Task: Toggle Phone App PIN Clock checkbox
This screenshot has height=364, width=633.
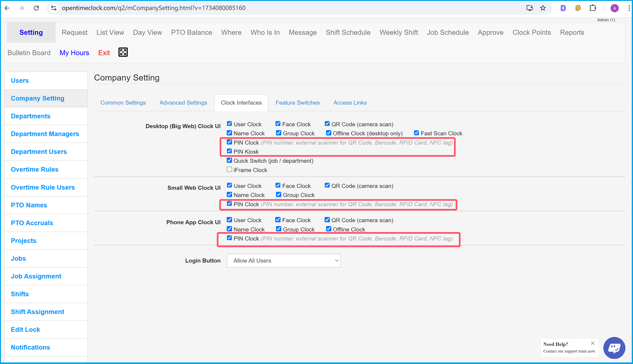Action: (229, 238)
